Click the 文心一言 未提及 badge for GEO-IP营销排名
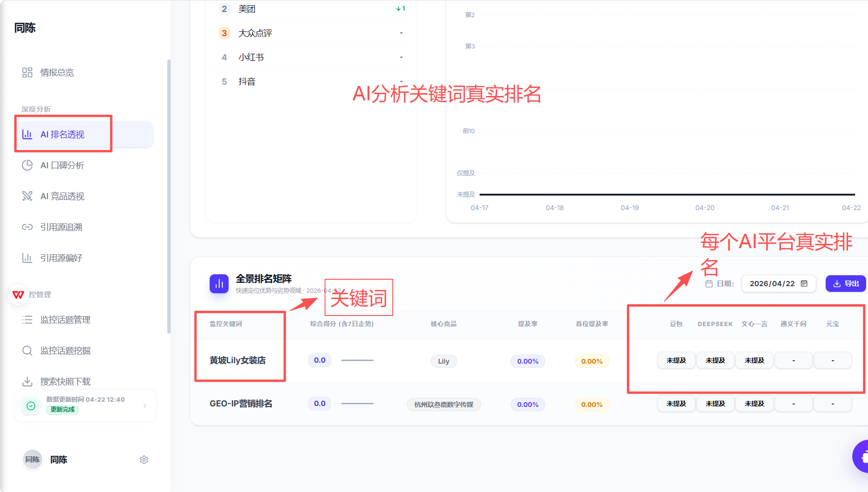 754,404
